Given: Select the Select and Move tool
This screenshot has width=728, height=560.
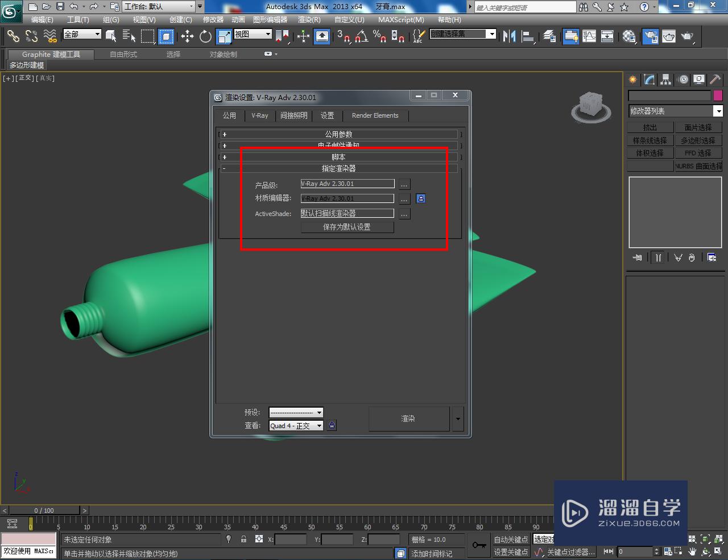Looking at the screenshot, I should tap(187, 36).
